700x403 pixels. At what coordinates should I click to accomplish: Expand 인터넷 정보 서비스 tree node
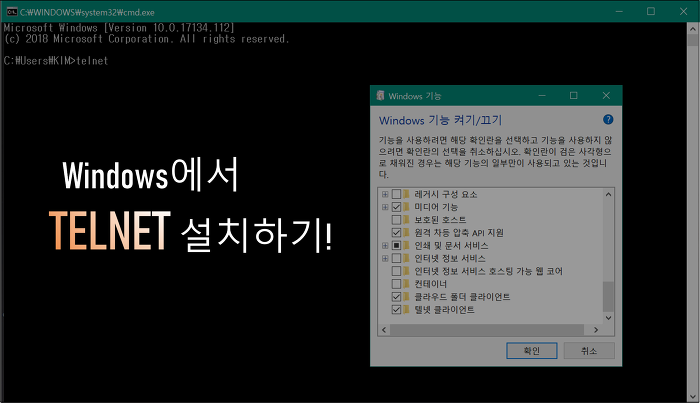pyautogui.click(x=385, y=258)
